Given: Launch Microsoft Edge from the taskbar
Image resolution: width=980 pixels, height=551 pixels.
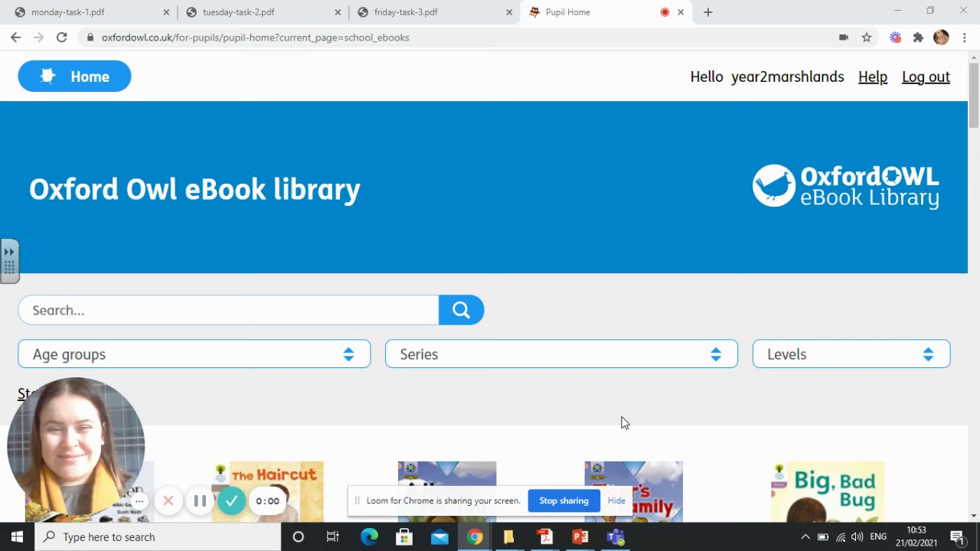Looking at the screenshot, I should [x=369, y=537].
